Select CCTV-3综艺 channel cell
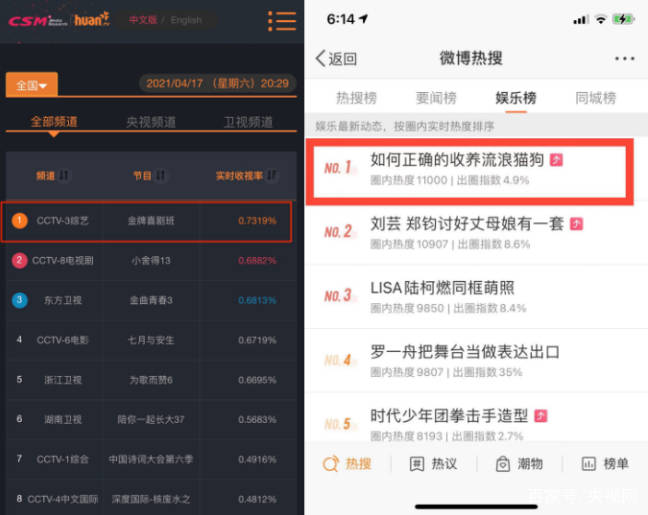This screenshot has height=515, width=648. [x=62, y=221]
